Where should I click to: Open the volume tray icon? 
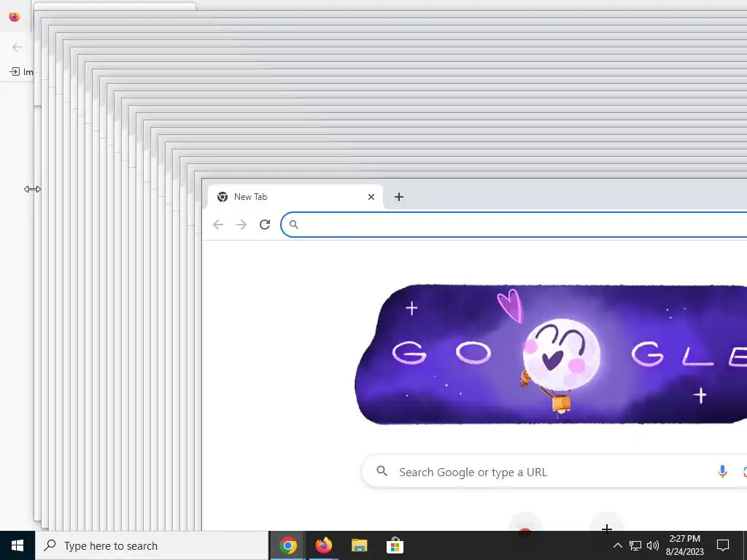653,545
